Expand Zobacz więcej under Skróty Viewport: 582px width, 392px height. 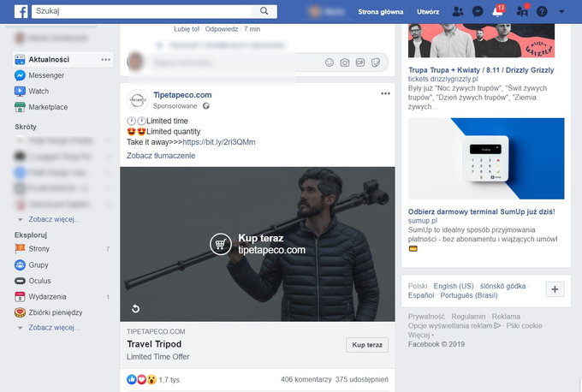tap(54, 219)
